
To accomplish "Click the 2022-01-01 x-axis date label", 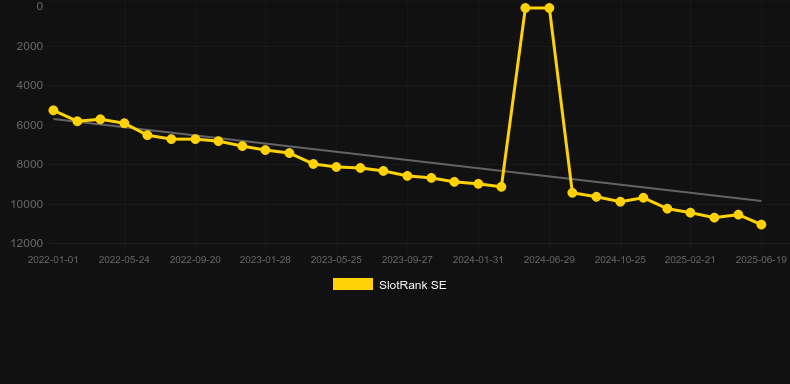I will pyautogui.click(x=53, y=260).
